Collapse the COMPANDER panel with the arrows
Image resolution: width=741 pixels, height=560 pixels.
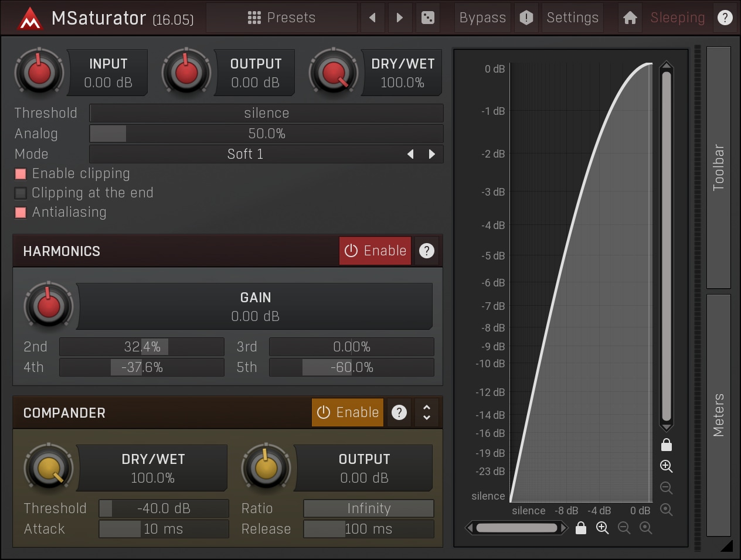pyautogui.click(x=427, y=412)
